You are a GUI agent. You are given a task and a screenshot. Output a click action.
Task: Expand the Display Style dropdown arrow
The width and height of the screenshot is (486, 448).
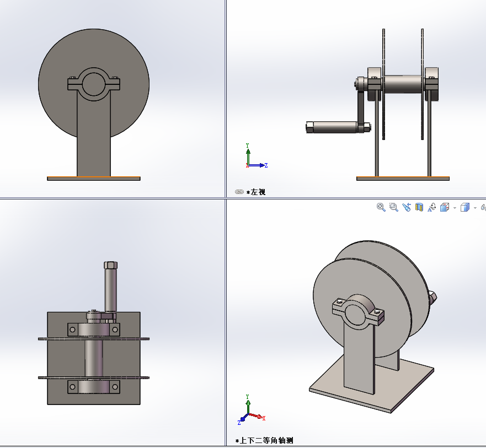click(x=475, y=208)
